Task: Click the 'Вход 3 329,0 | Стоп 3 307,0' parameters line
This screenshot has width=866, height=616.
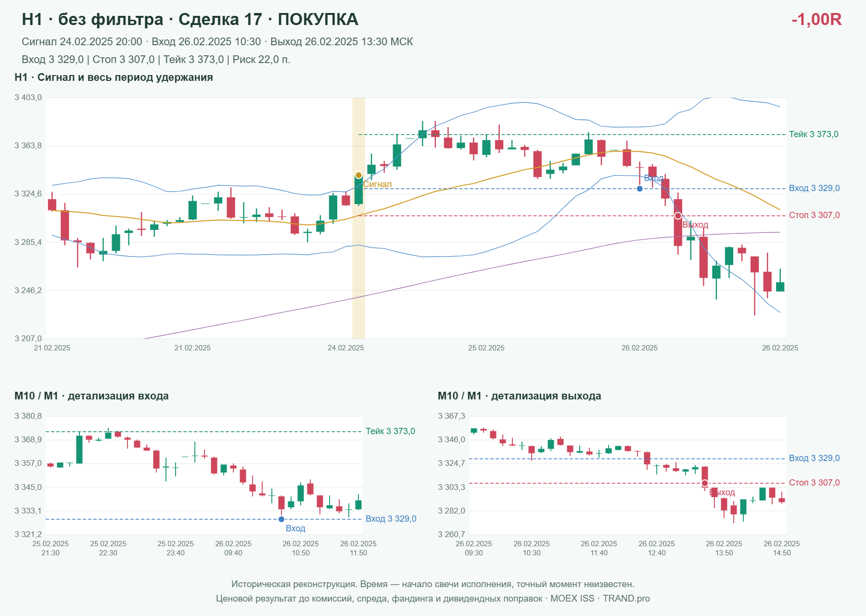Action: (156, 60)
